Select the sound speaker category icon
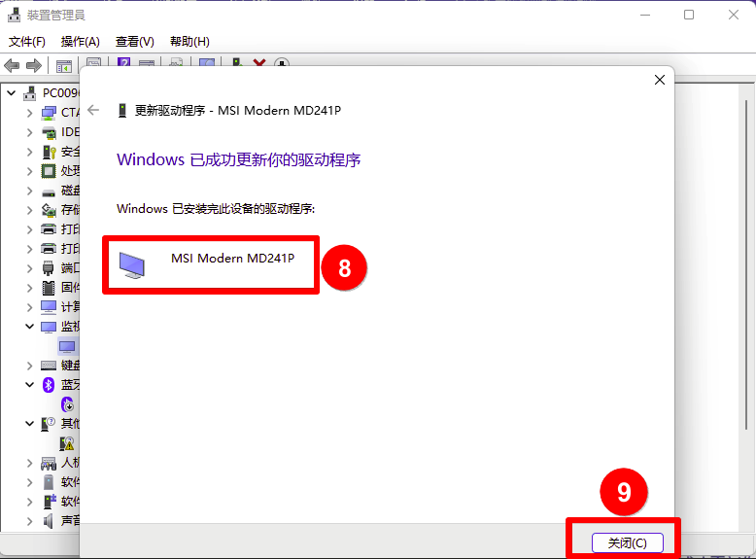This screenshot has height=559, width=756. click(49, 521)
